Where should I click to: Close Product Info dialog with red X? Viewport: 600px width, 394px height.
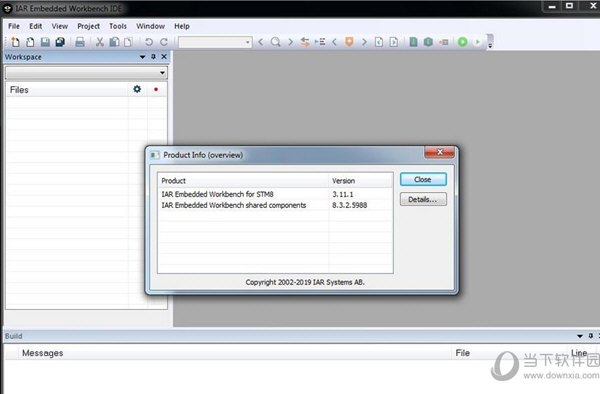440,152
